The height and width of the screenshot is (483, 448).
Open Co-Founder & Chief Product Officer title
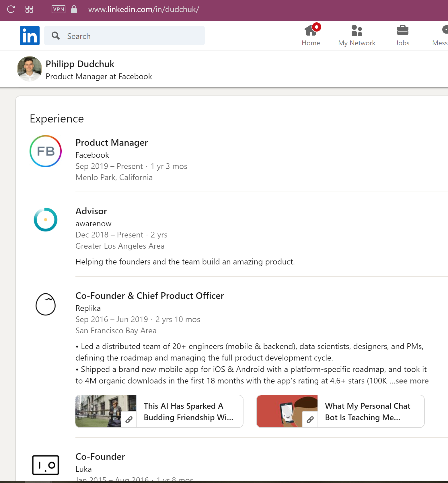(150, 296)
